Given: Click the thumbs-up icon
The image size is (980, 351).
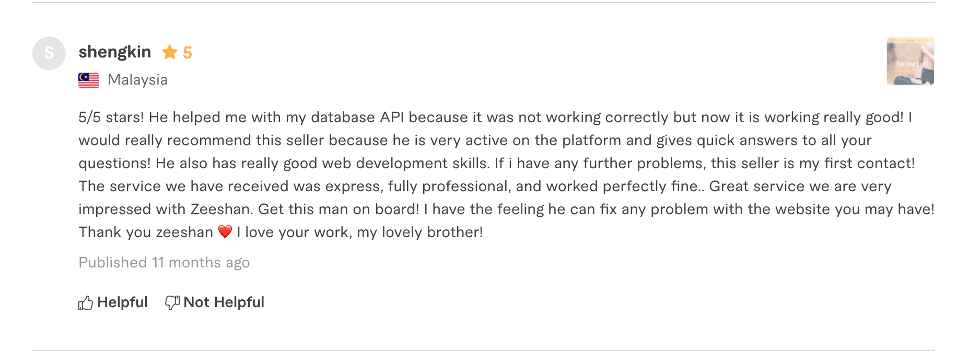Looking at the screenshot, I should point(86,303).
